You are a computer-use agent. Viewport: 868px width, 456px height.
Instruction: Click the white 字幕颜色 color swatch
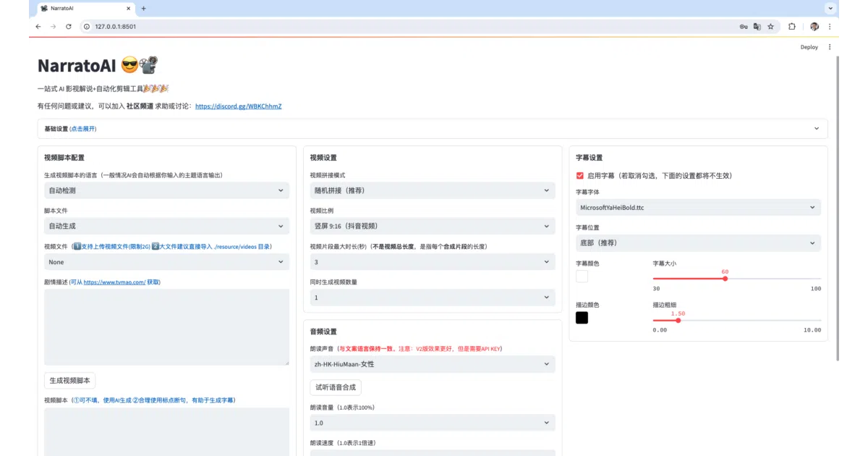click(x=582, y=276)
